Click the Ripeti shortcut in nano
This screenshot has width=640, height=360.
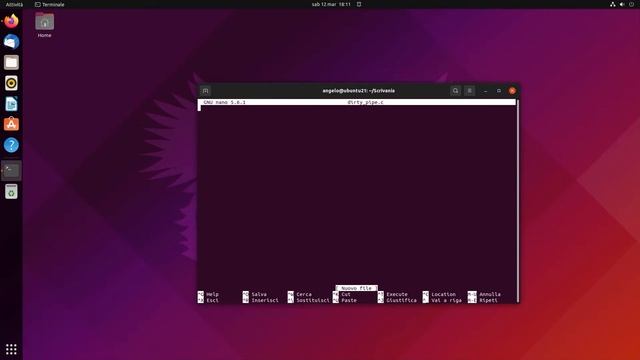click(483, 300)
